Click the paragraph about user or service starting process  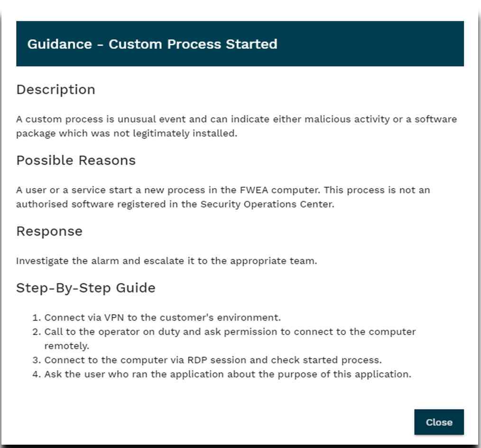point(223,197)
